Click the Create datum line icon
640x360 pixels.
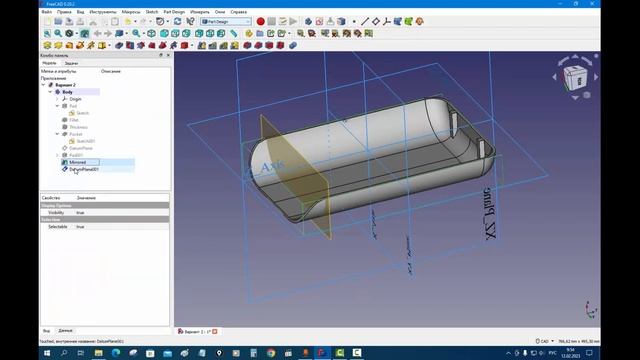click(365, 22)
